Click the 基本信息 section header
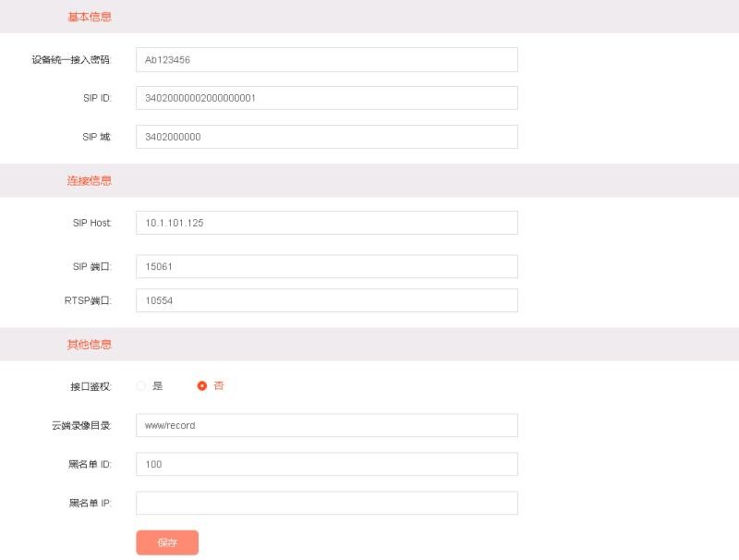Screen dimensions: 739x560 (90, 17)
